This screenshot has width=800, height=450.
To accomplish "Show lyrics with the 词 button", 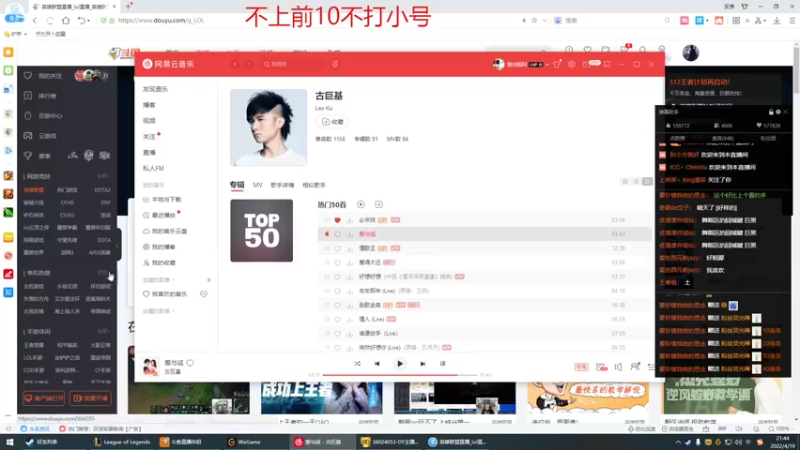I will tap(442, 364).
